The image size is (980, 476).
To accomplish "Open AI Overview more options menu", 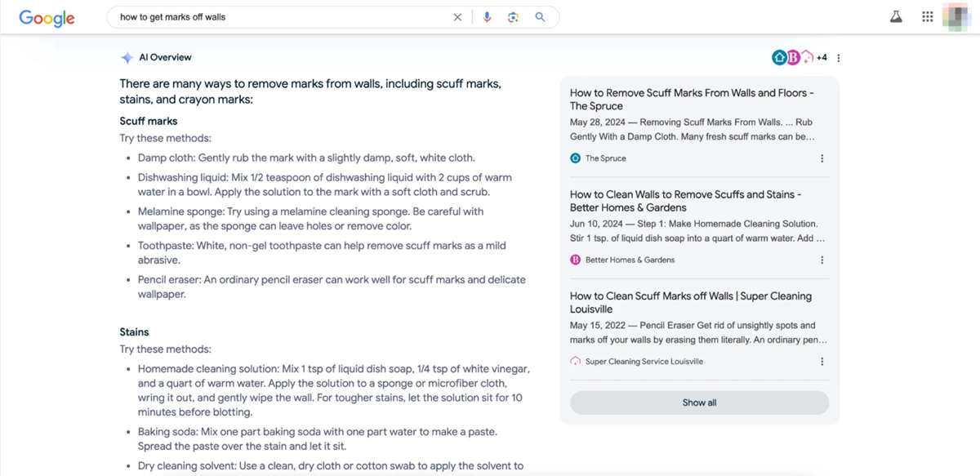I will point(839,58).
